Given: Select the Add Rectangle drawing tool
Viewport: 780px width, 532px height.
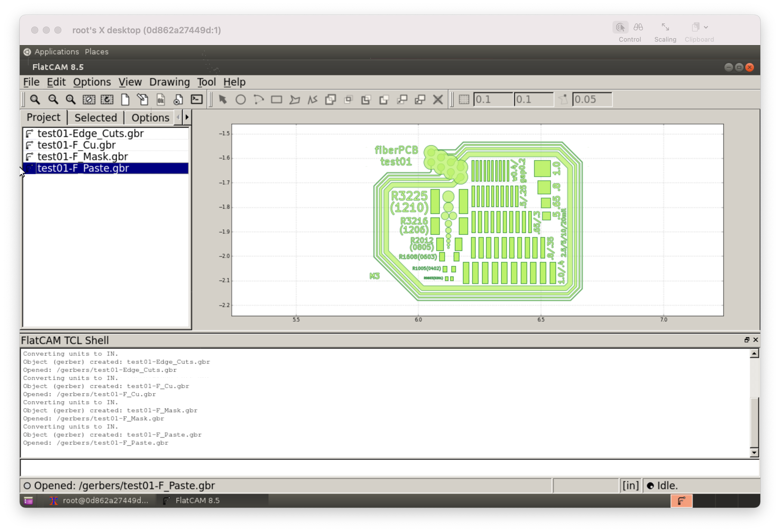Looking at the screenshot, I should (x=277, y=100).
